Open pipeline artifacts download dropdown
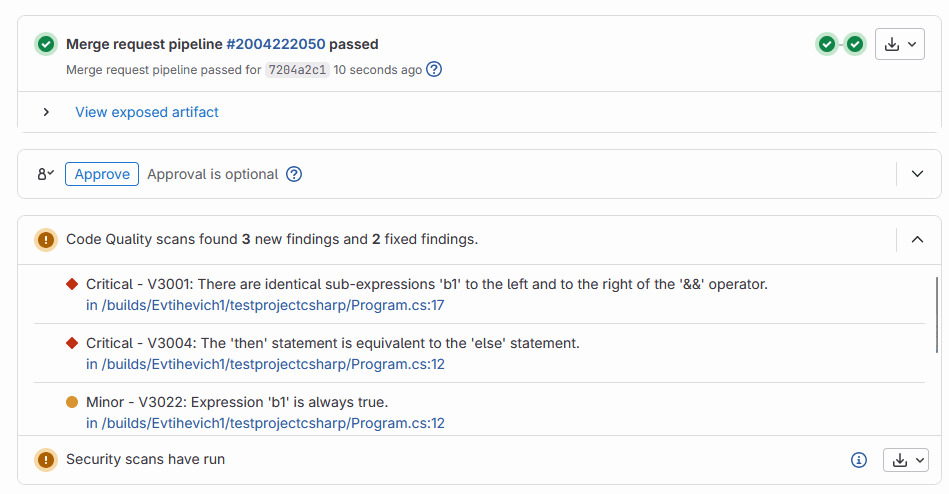 [900, 44]
